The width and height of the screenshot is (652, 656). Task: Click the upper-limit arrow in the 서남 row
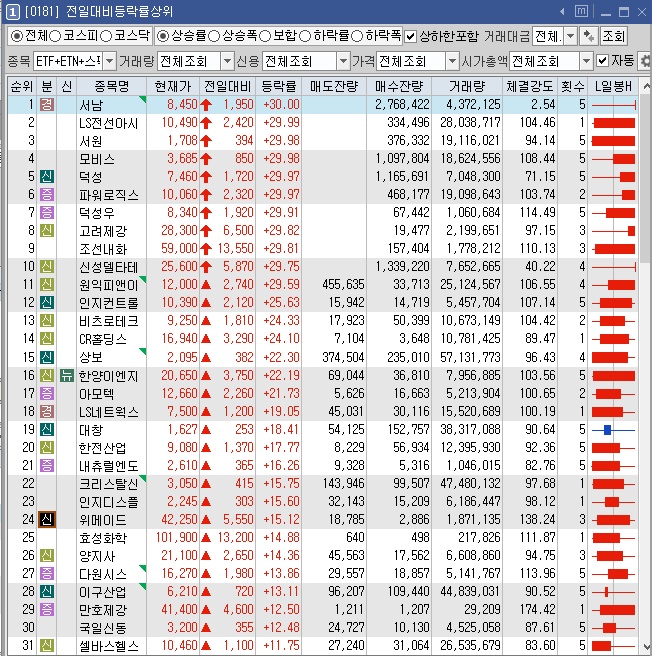click(x=205, y=105)
